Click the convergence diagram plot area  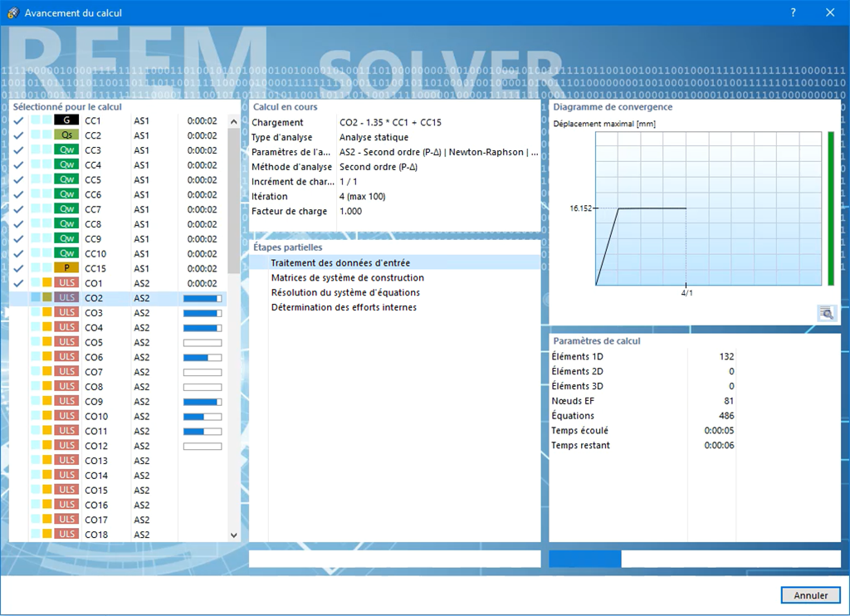709,208
